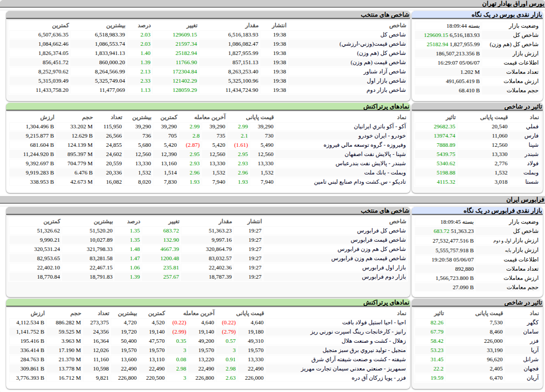Click the trade count 273,375
Viewport: 545px width, 392px height.
99,323
